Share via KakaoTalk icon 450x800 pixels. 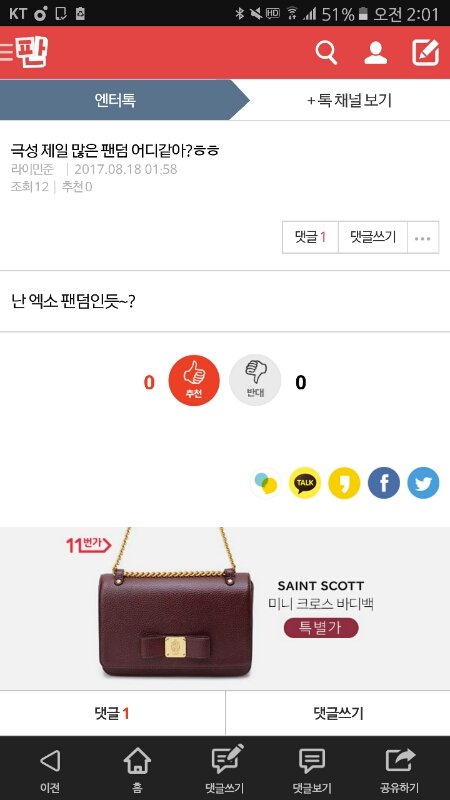coord(305,483)
